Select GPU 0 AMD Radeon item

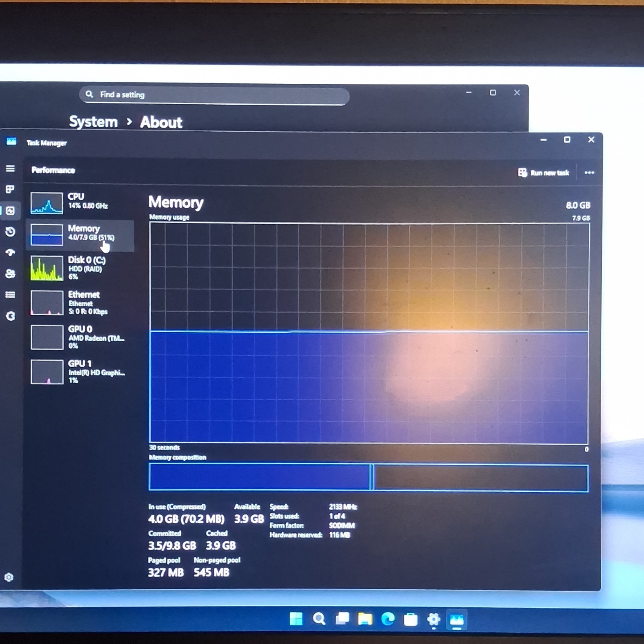[x=80, y=337]
